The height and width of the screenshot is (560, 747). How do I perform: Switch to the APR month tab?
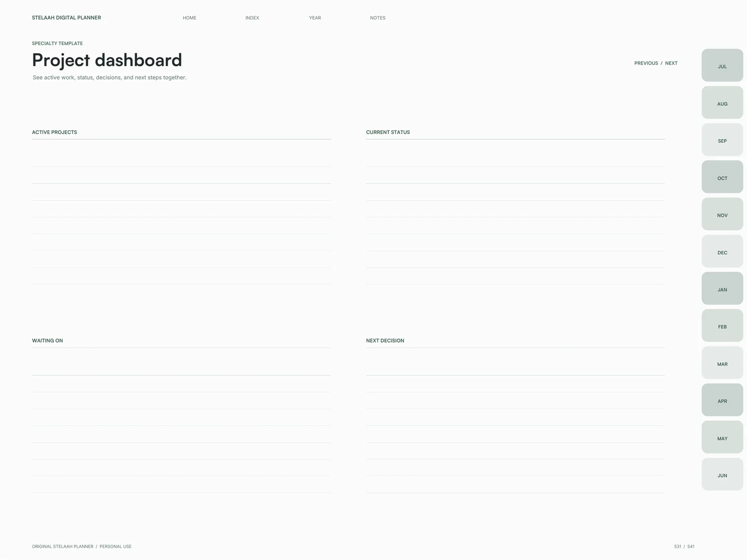click(722, 400)
